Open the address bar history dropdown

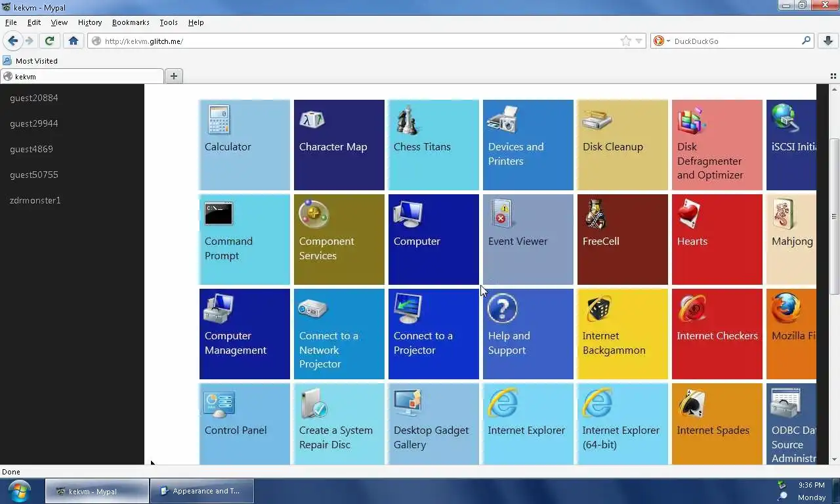(639, 41)
